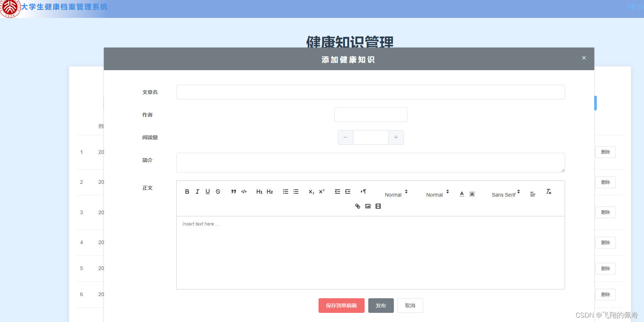Create an ordered numbered list
This screenshot has height=322, width=644.
(x=286, y=192)
